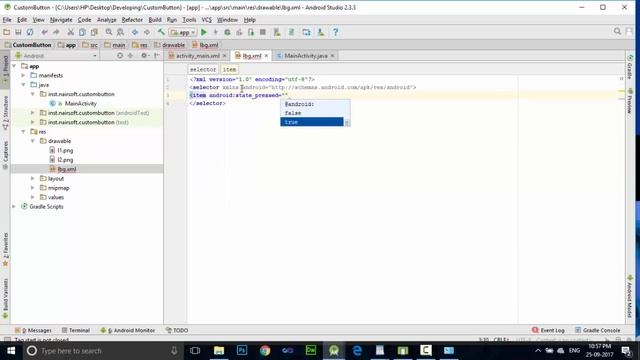
Task: Click the Help question mark icon
Action: tap(336, 32)
